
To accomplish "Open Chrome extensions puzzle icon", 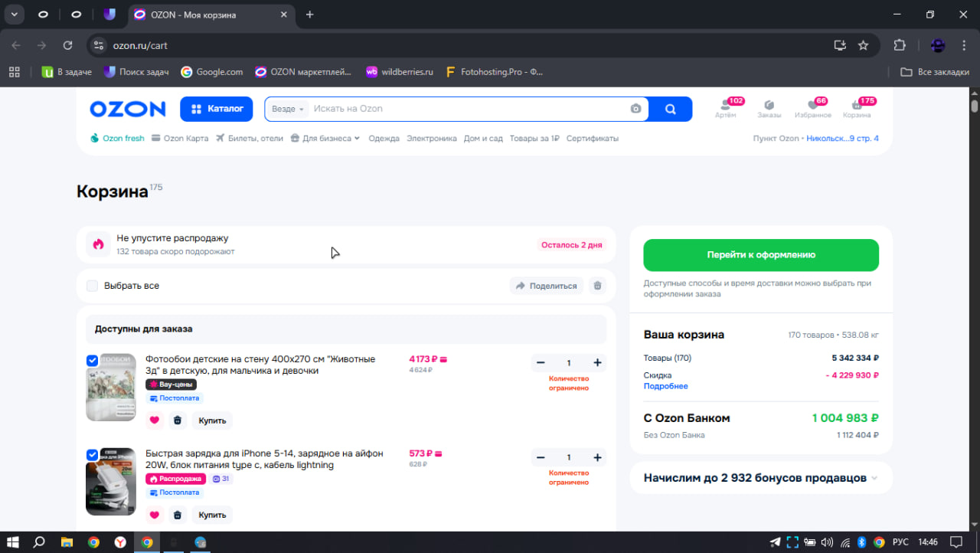I will pos(900,45).
